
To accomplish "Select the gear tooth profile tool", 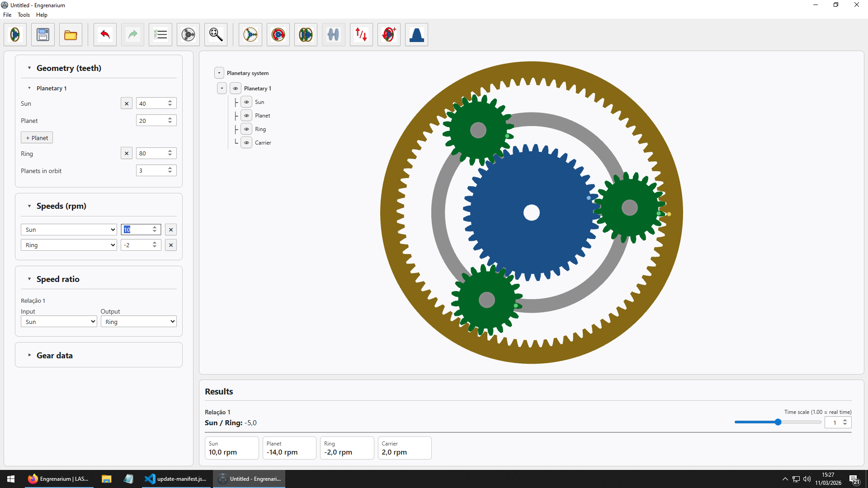I will click(x=416, y=34).
